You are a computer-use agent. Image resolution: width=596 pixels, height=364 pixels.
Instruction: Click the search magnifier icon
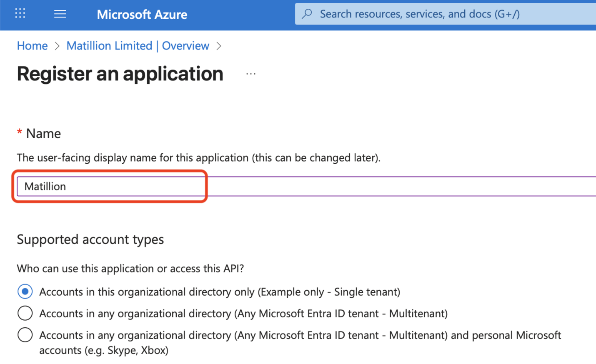point(307,14)
